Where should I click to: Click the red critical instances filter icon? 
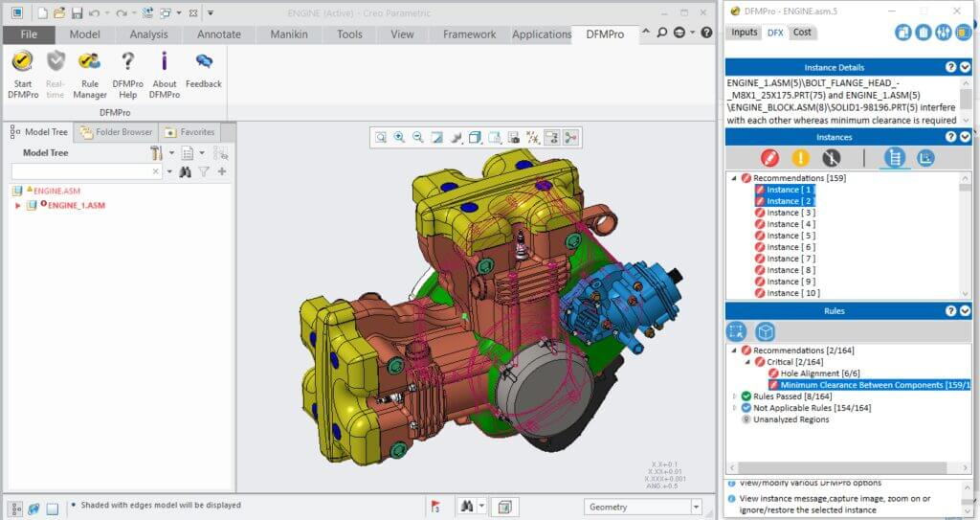click(x=769, y=158)
